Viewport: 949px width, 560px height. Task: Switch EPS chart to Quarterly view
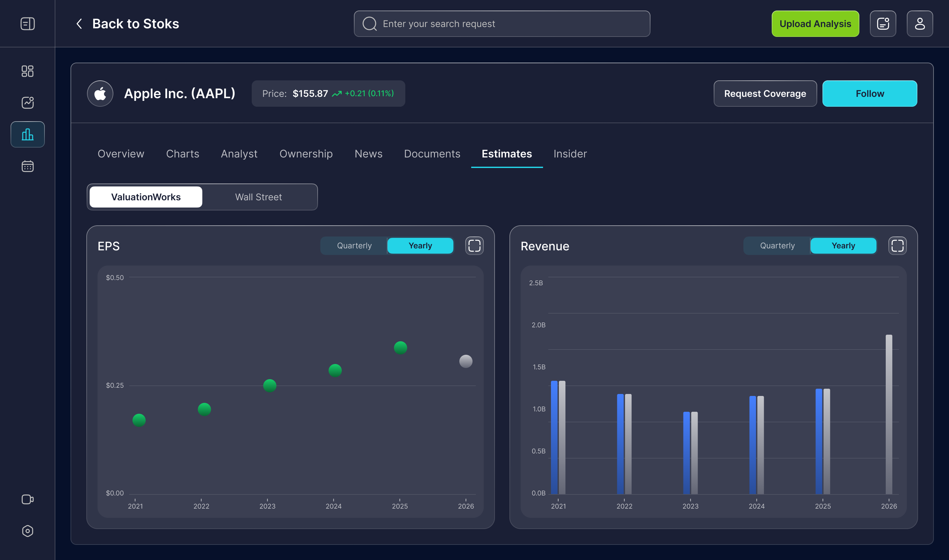(354, 246)
